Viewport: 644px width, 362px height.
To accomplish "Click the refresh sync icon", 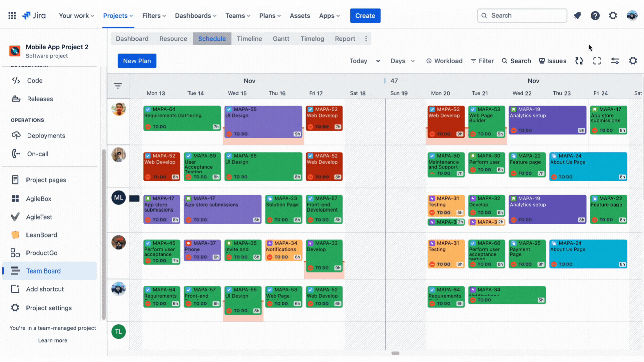I will coord(579,61).
